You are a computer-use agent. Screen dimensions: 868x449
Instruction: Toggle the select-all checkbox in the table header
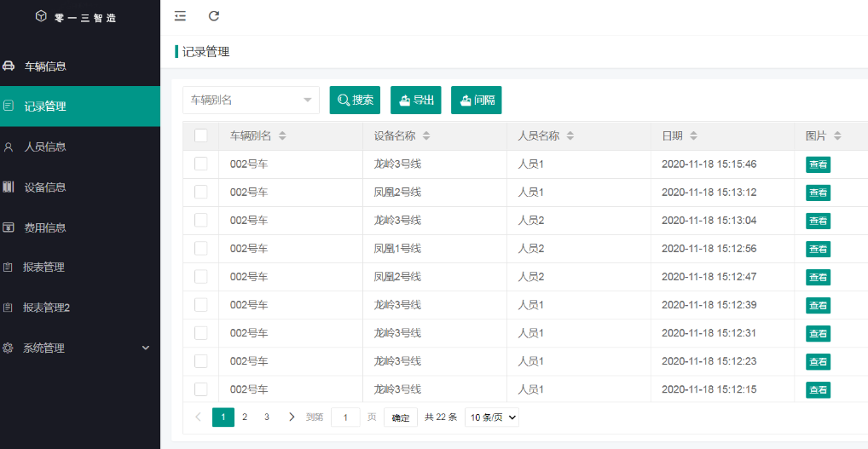tap(201, 135)
